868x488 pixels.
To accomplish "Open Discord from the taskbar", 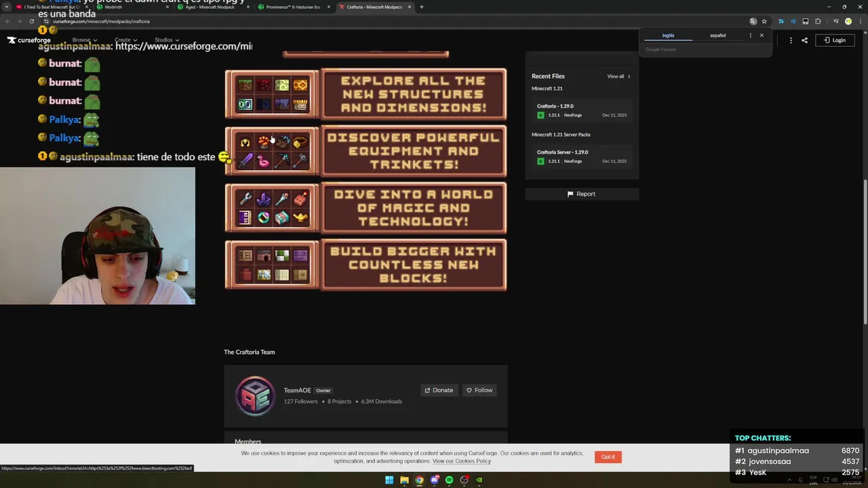I will [x=434, y=480].
